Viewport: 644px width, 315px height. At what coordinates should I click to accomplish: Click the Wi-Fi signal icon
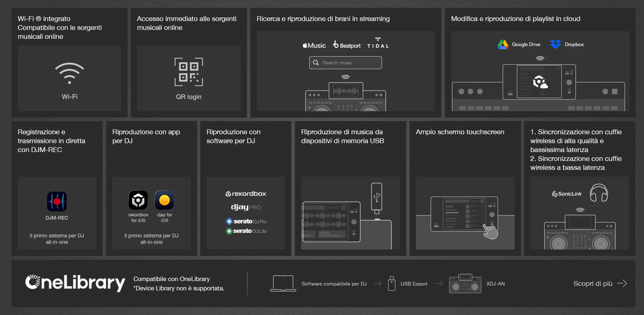pyautogui.click(x=70, y=73)
